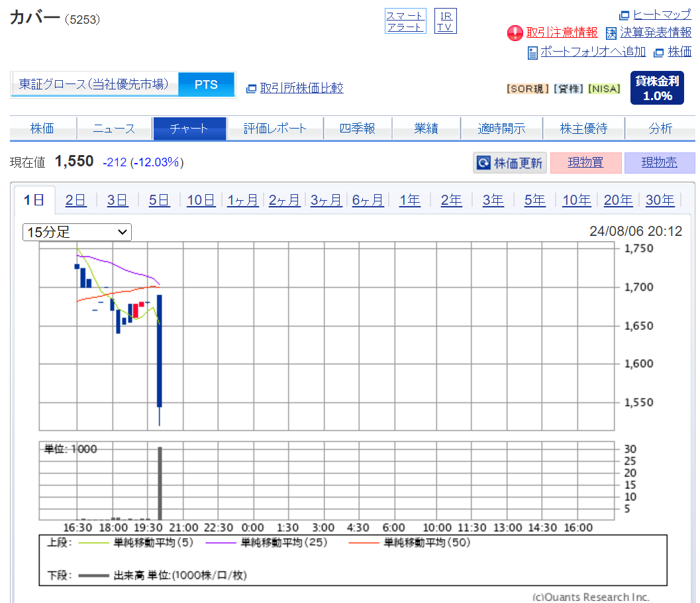Select the 2年 chart period
The image size is (700, 603).
coord(452,200)
